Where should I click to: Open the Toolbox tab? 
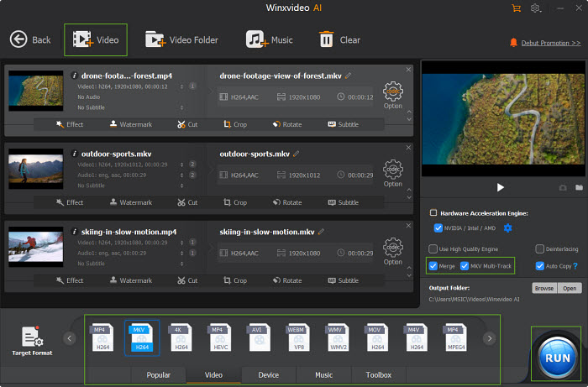[x=378, y=374]
